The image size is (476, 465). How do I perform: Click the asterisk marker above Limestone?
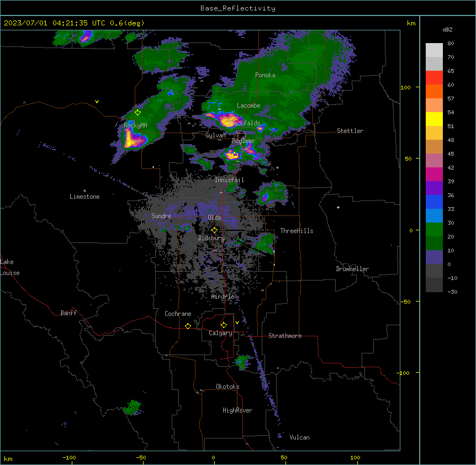tap(84, 191)
